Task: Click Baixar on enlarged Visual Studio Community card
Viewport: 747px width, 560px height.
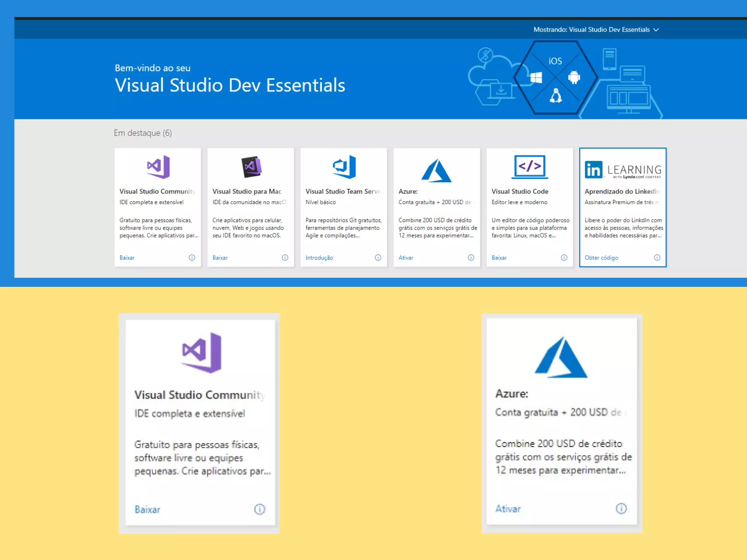Action: [147, 509]
